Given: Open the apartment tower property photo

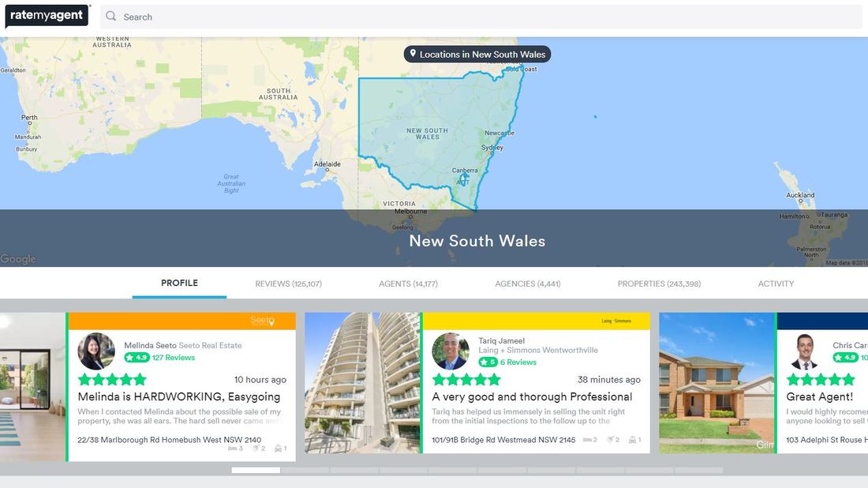Looking at the screenshot, I should (x=363, y=383).
